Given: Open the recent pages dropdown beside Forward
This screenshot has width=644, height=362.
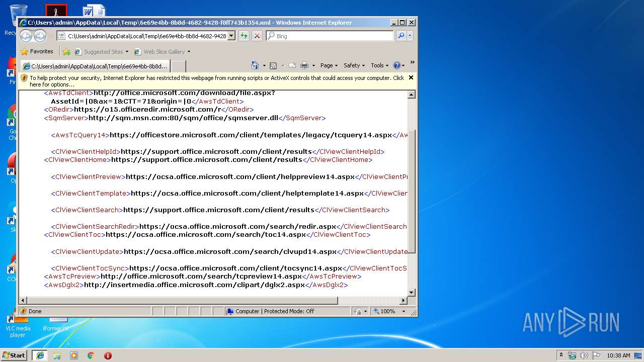Looking at the screenshot, I should pyautogui.click(x=51, y=36).
